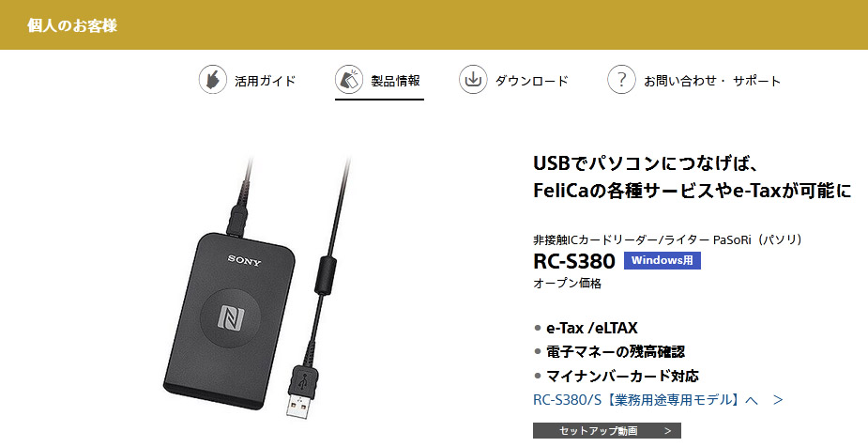Open the セットアップ動画 button
The image size is (868, 447).
607,431
